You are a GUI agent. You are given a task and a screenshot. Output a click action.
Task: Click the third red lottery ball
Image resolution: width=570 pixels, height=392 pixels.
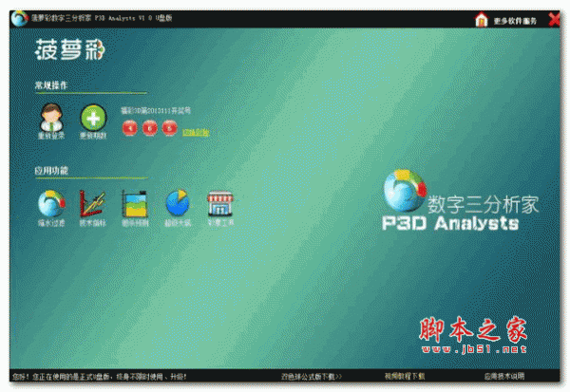click(169, 128)
